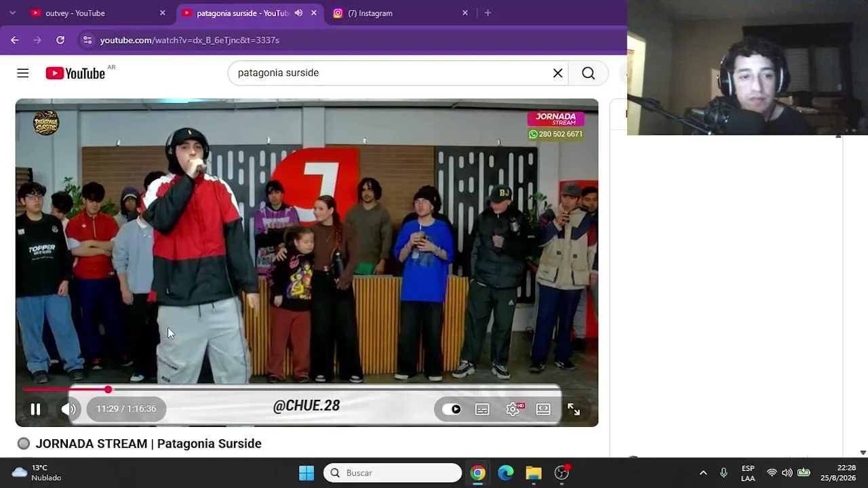The image size is (868, 488).
Task: Close the 'outvey - YouTube' tab
Action: pyautogui.click(x=163, y=13)
